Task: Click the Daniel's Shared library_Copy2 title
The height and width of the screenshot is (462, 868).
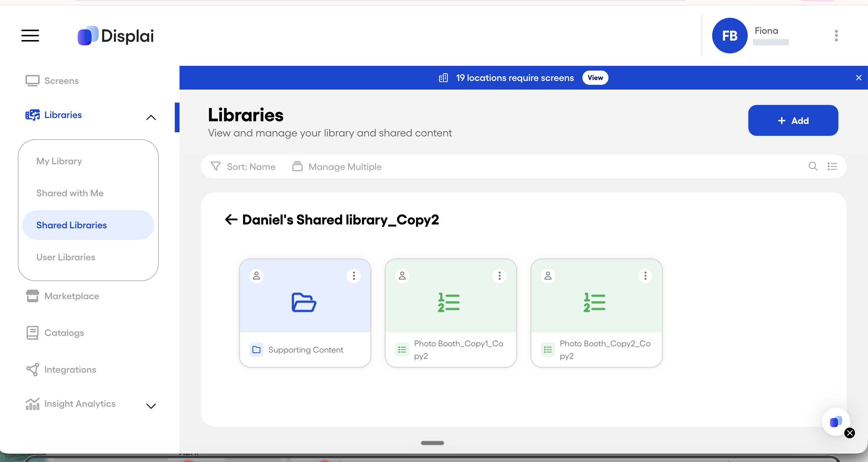Action: tap(341, 220)
